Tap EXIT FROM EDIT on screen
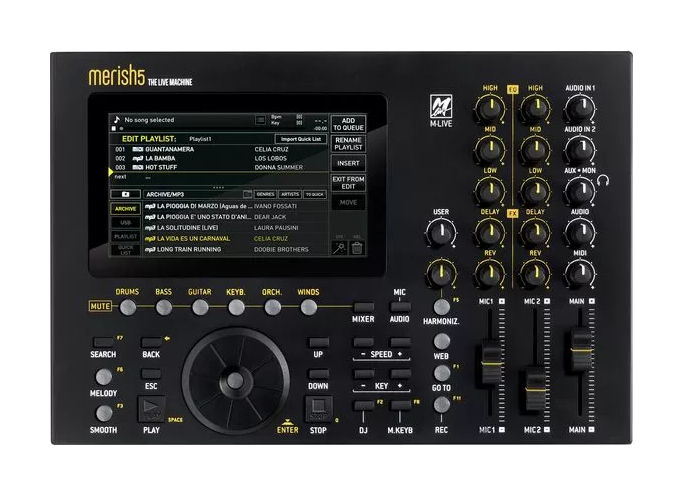This screenshot has height=497, width=684. (348, 182)
